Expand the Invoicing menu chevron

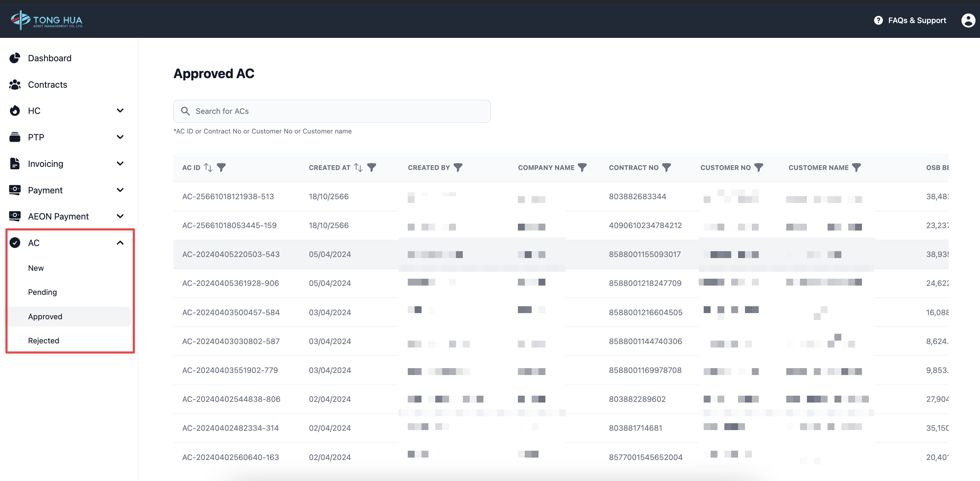coord(120,164)
